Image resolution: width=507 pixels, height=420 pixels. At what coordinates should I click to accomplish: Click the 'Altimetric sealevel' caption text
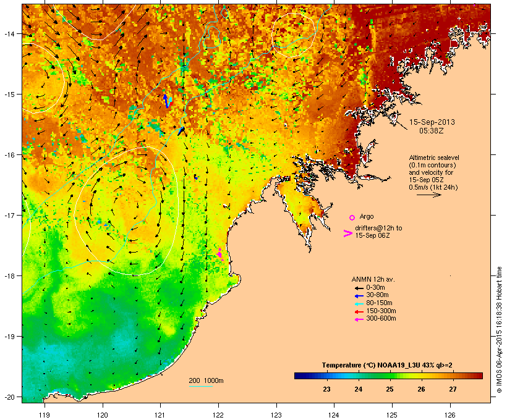(x=434, y=157)
